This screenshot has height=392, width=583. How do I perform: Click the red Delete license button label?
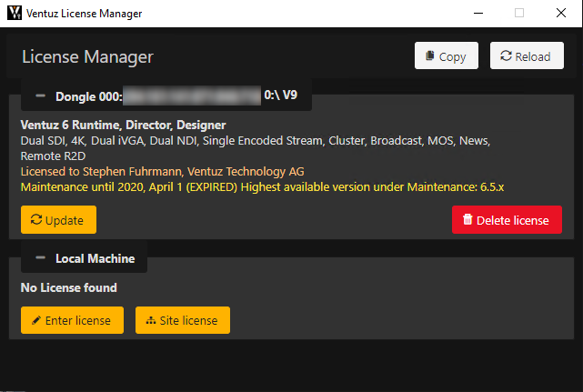tap(514, 220)
